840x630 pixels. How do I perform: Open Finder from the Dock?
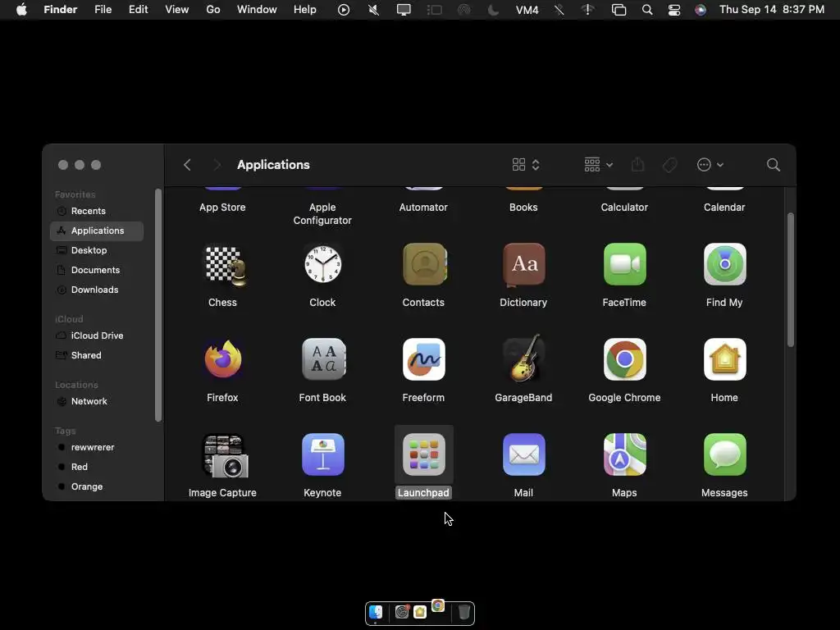[x=376, y=612]
